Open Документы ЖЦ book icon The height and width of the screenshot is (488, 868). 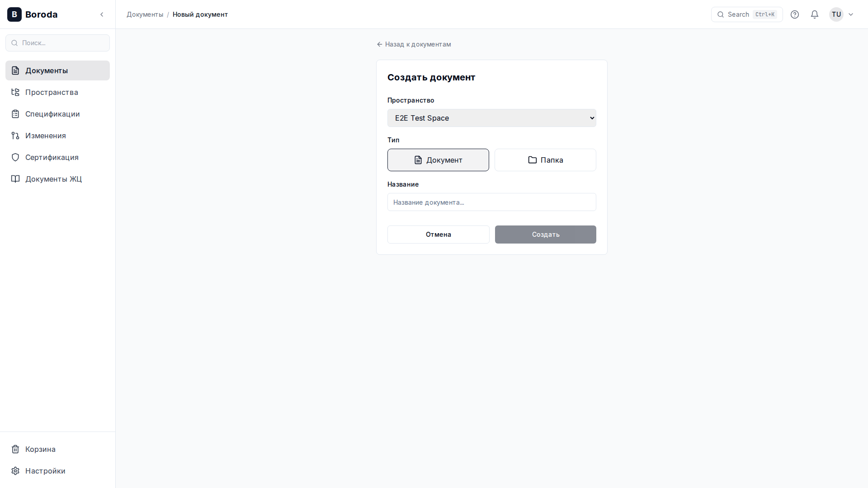coord(15,179)
